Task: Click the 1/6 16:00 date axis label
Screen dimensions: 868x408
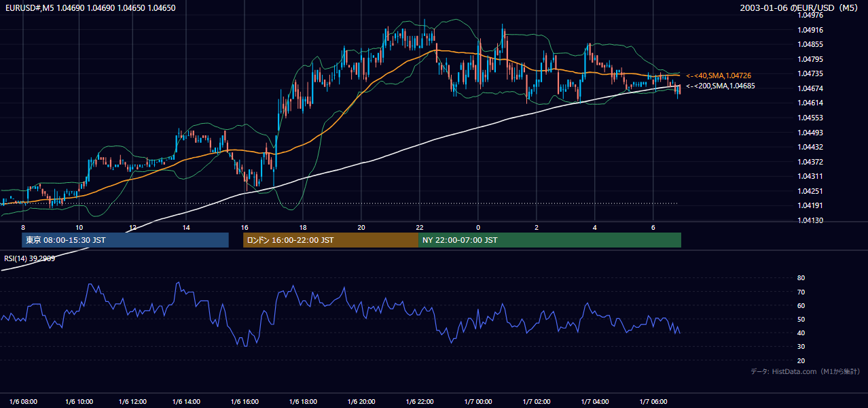Action: (x=245, y=401)
